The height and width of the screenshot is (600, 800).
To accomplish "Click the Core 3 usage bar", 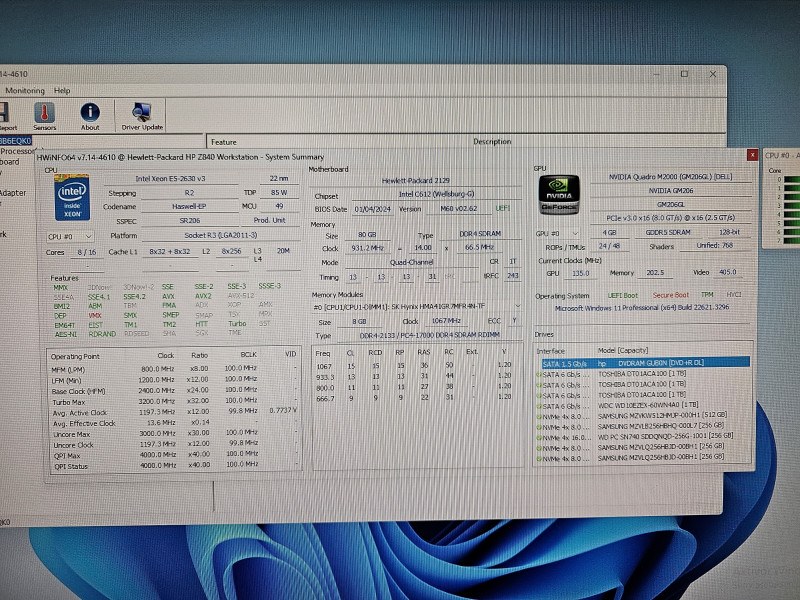I will click(x=791, y=206).
